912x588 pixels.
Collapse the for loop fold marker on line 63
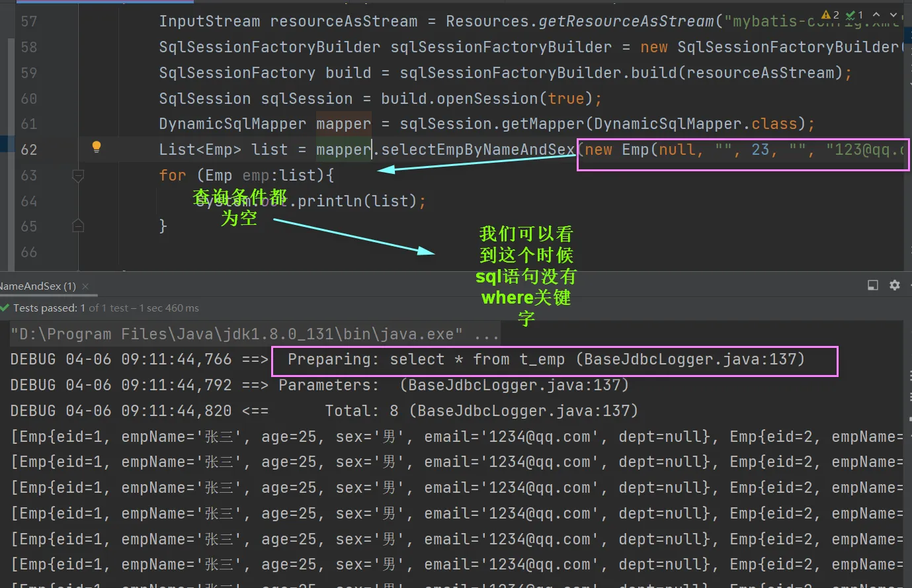[x=78, y=175]
